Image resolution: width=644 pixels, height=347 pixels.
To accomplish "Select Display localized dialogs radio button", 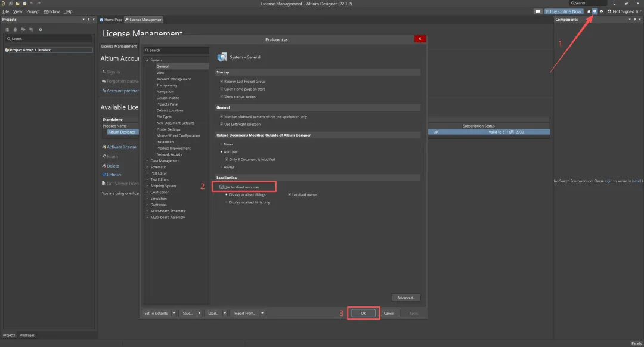I will pos(227,194).
